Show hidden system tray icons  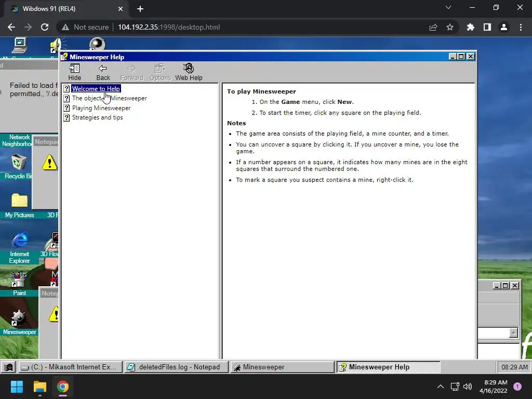click(441, 387)
